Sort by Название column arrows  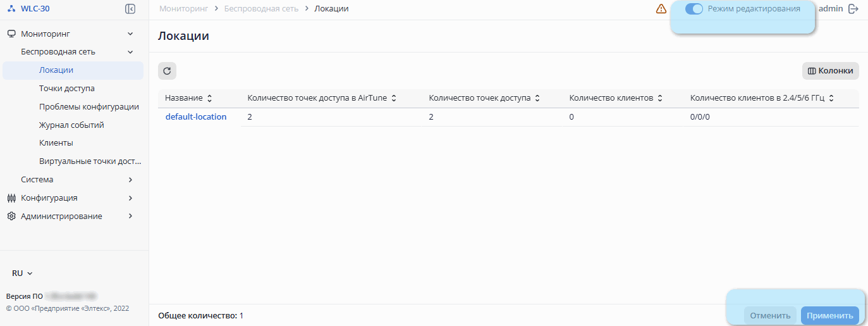210,99
